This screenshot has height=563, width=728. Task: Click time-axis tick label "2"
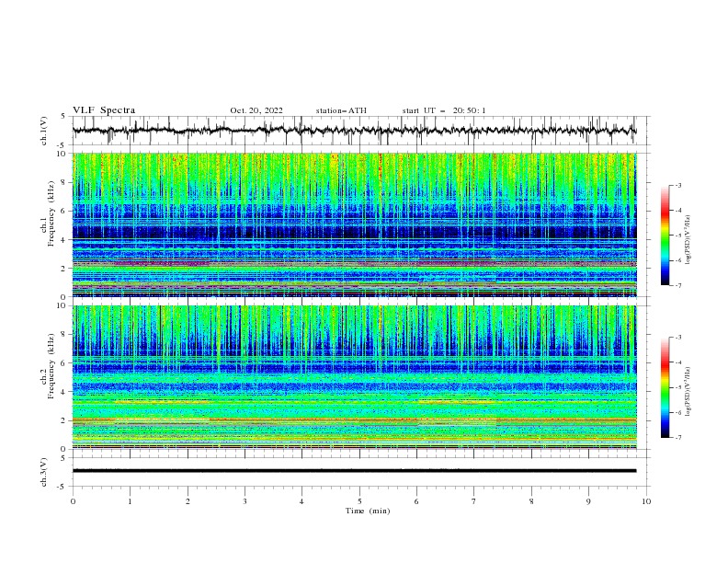[x=188, y=501]
